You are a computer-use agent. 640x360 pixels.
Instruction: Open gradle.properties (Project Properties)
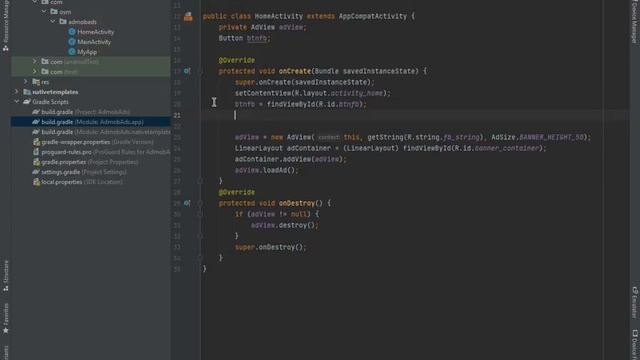(x=89, y=162)
